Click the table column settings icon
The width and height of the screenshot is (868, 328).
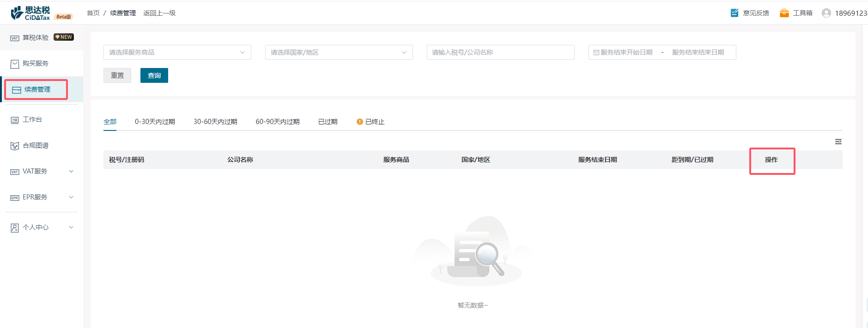pyautogui.click(x=838, y=142)
